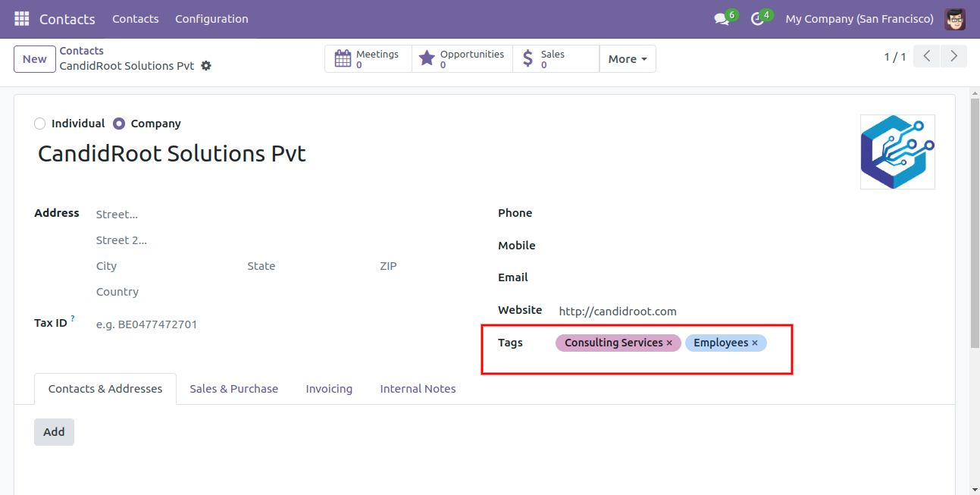Open the Configuration menu
Image resolution: width=980 pixels, height=495 pixels.
point(211,19)
